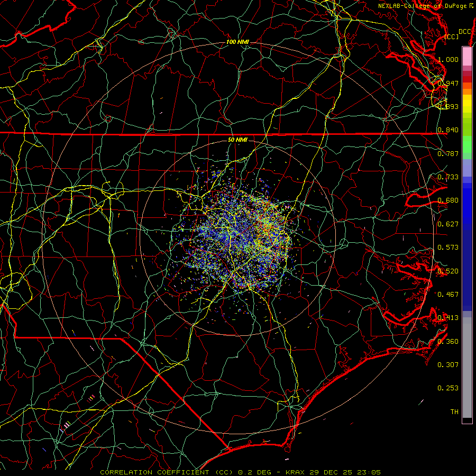The image size is (476, 476).
Task: Select the 0.680 scale value
Action: pos(448,200)
